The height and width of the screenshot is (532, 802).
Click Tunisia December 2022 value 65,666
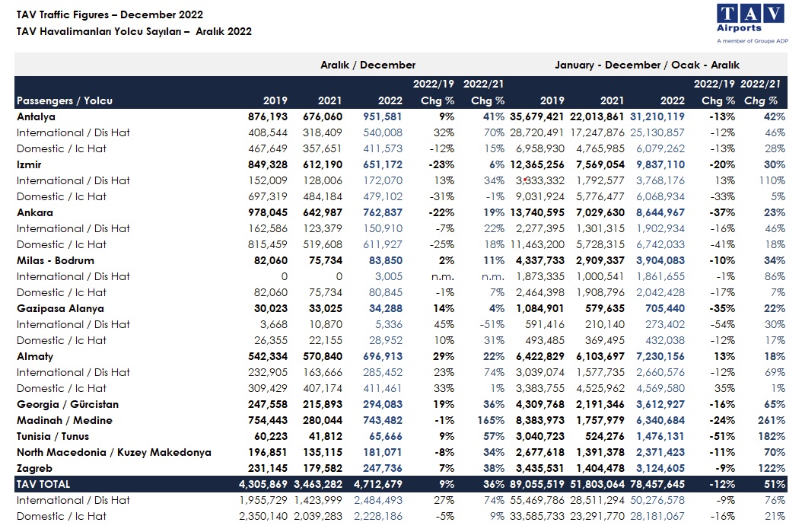point(386,436)
